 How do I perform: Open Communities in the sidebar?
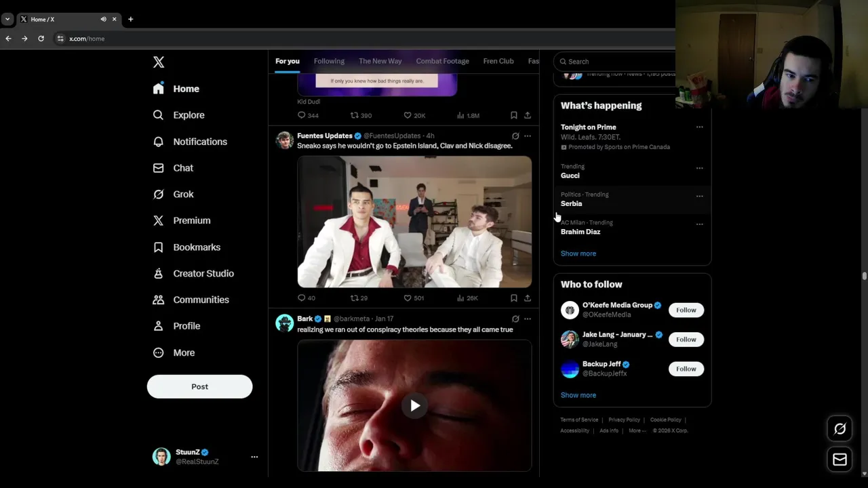(x=191, y=300)
